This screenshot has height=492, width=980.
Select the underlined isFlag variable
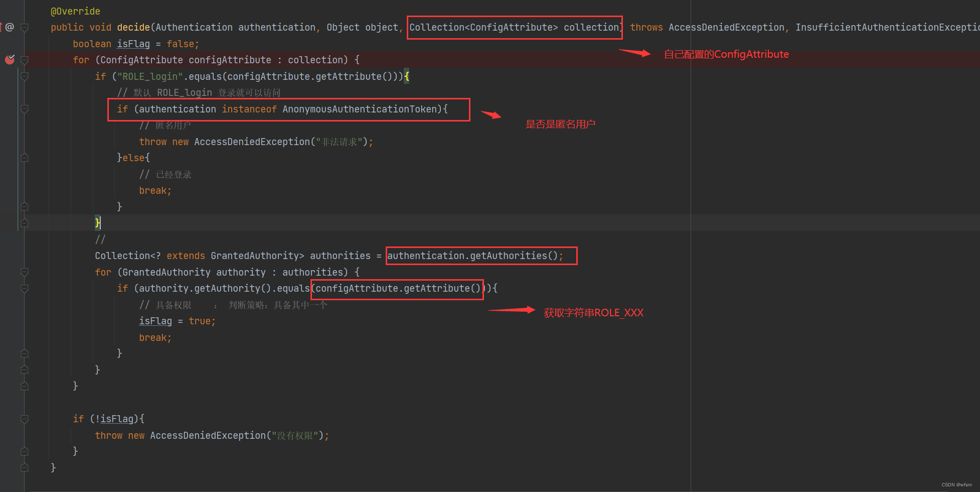click(x=133, y=44)
